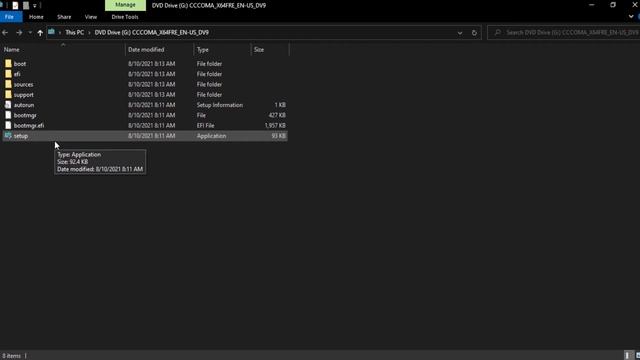The height and width of the screenshot is (360, 640).
Task: Switch to the Home ribbon tab
Action: pos(36,17)
